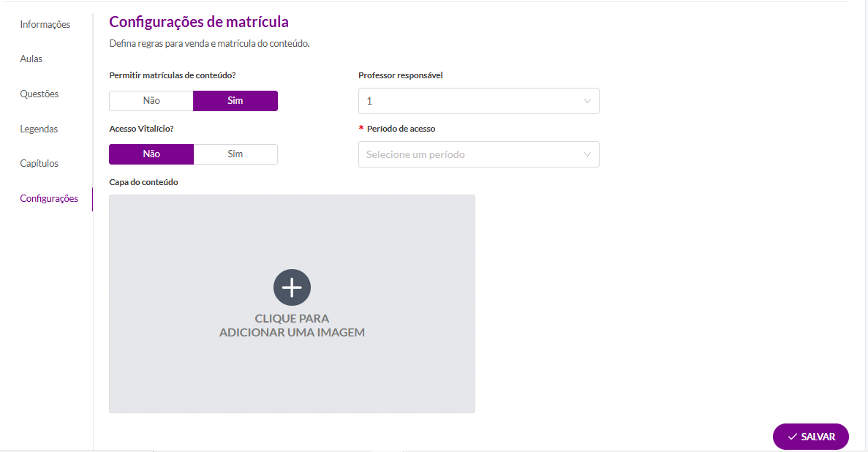Screen dimensions: 868x452
Task: Click the checkmark icon on Salvar
Action: (792, 437)
